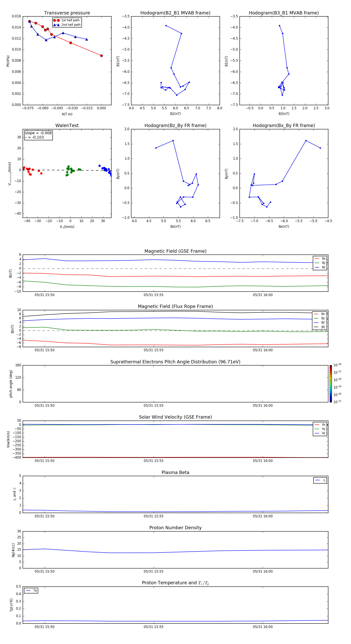The image size is (351, 644).
Task: Select the By entry in GSE legend
Action: (320, 263)
